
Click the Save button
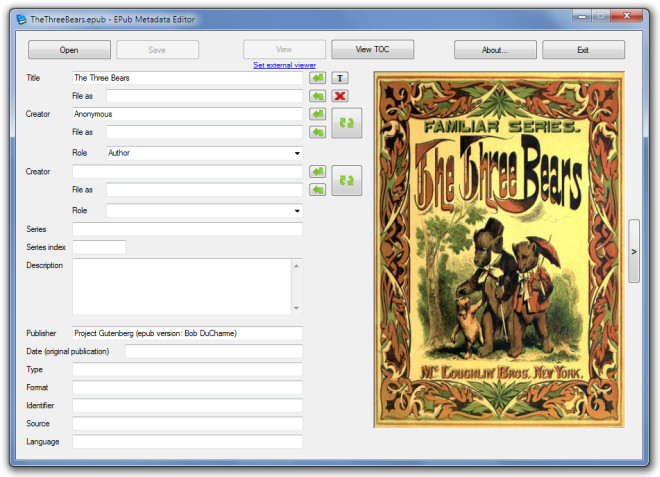coord(157,50)
